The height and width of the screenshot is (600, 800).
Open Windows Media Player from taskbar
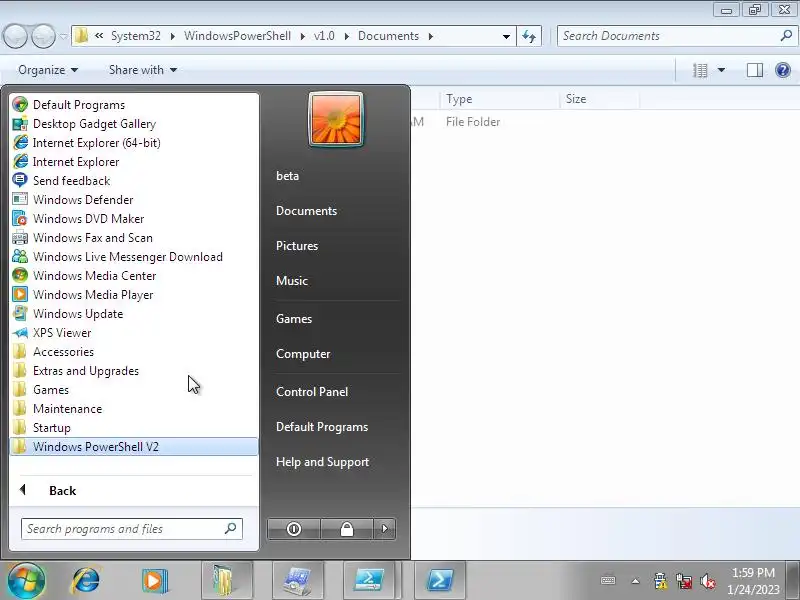pyautogui.click(x=155, y=581)
